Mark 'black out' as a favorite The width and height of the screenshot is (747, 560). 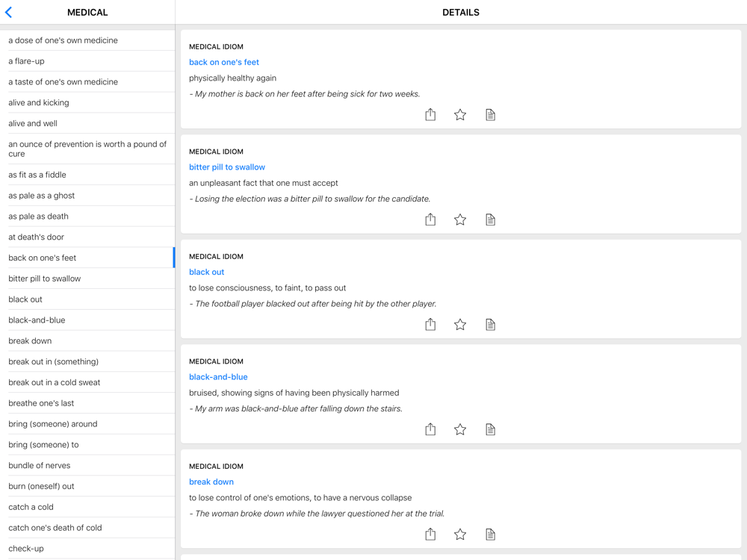pos(459,325)
